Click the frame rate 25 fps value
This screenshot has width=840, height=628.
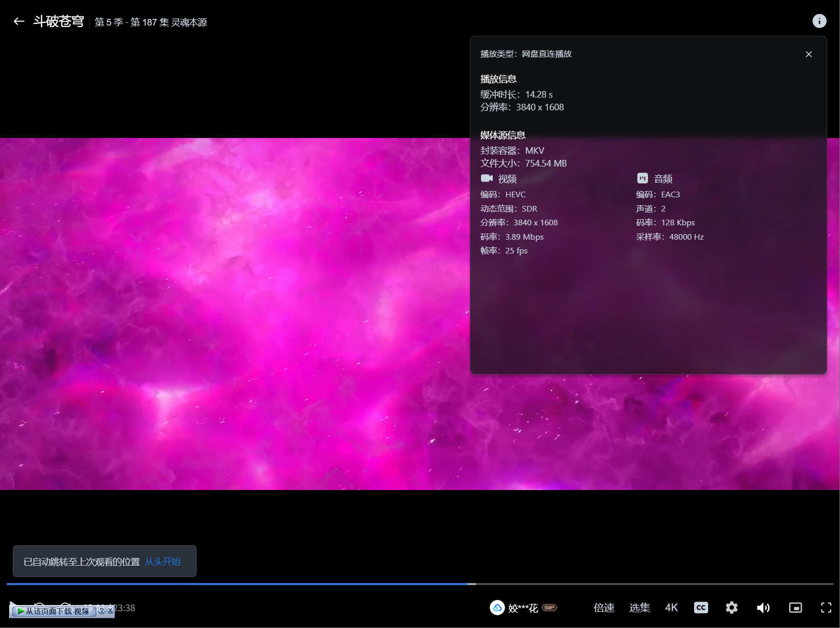(x=516, y=251)
